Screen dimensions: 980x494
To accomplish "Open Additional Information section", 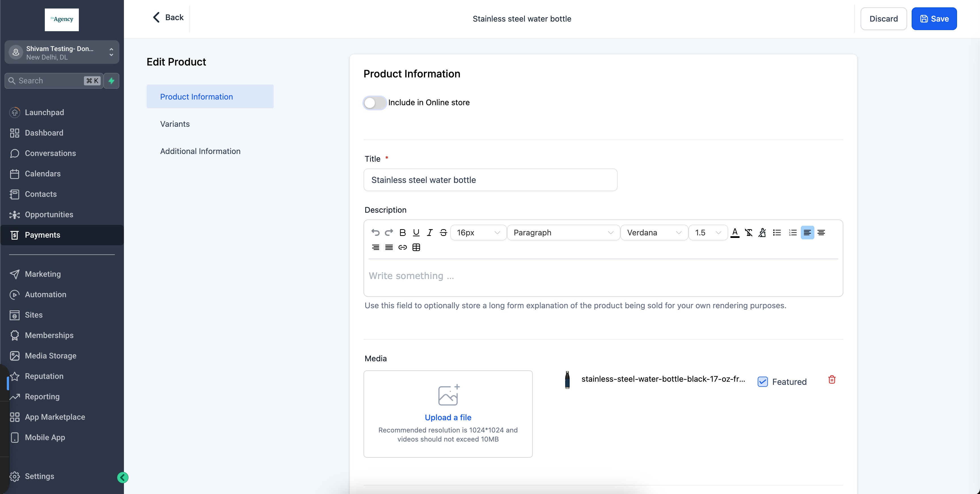I will 200,151.
